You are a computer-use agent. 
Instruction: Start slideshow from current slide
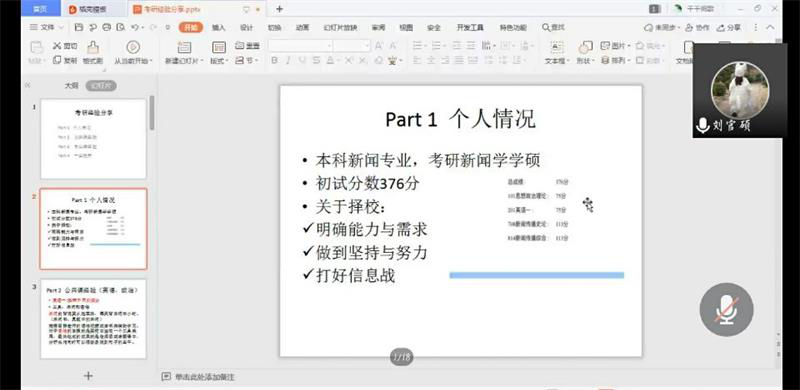133,47
